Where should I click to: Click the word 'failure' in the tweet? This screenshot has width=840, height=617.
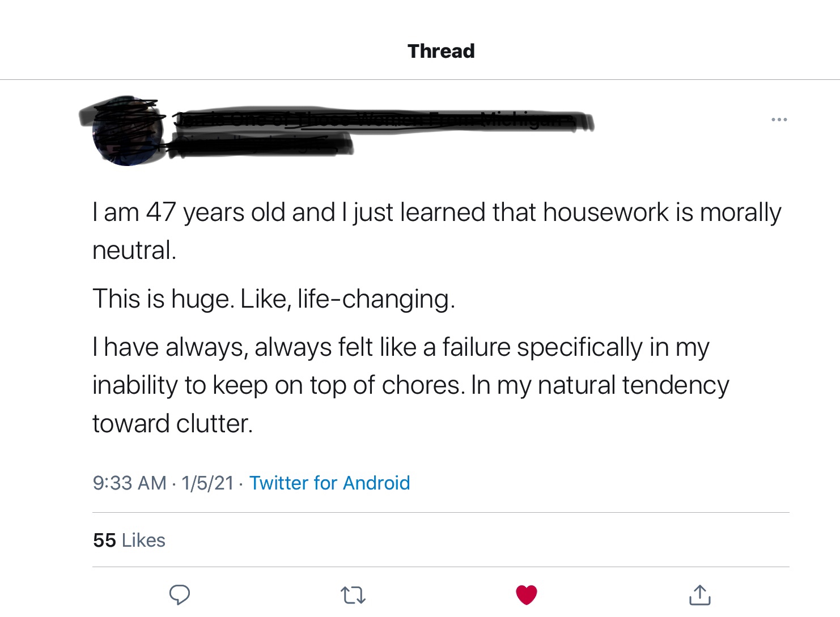pyautogui.click(x=476, y=347)
